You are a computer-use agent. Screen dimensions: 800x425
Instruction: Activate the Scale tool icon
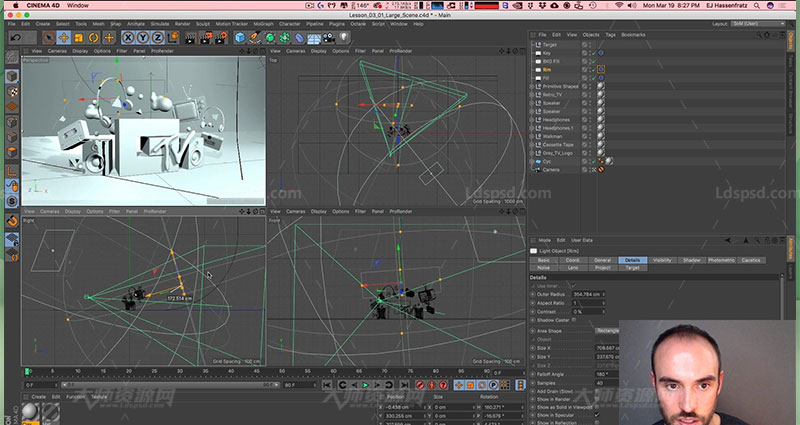(79, 38)
